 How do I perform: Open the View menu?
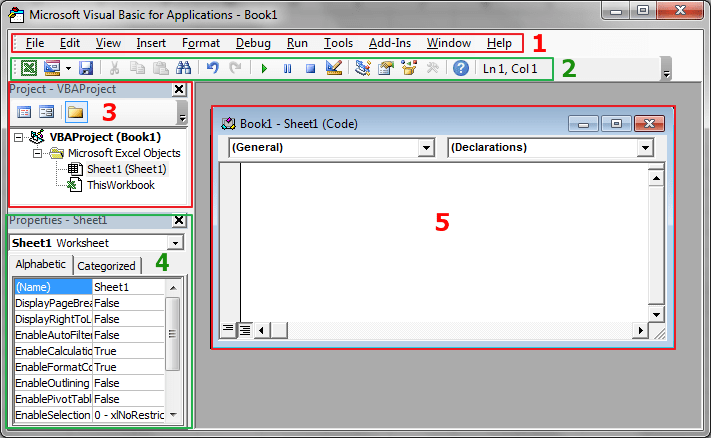[x=108, y=43]
